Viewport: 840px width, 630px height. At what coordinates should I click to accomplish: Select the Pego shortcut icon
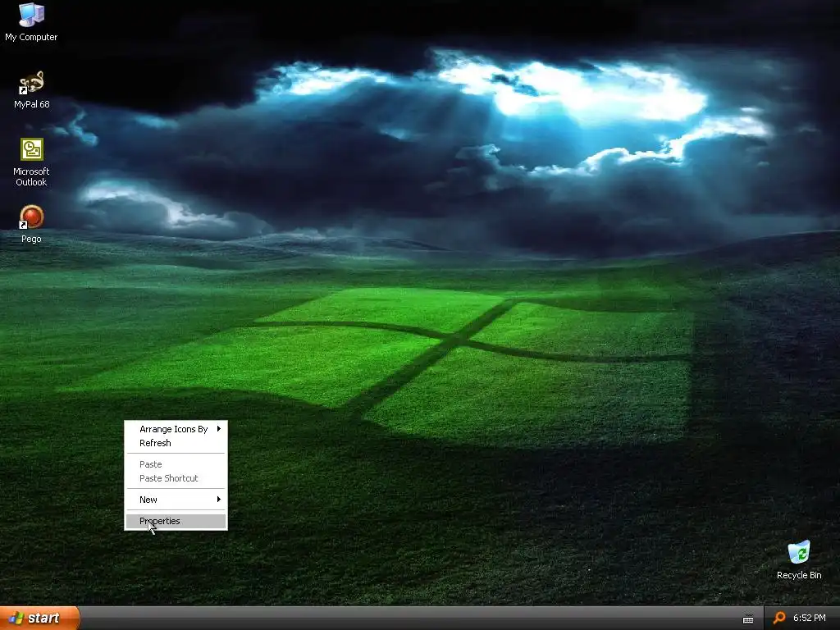coord(31,224)
